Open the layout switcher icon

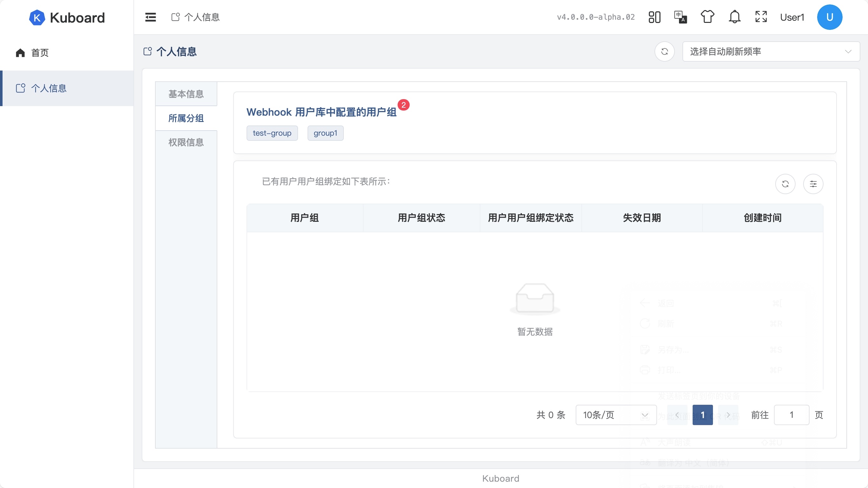654,17
